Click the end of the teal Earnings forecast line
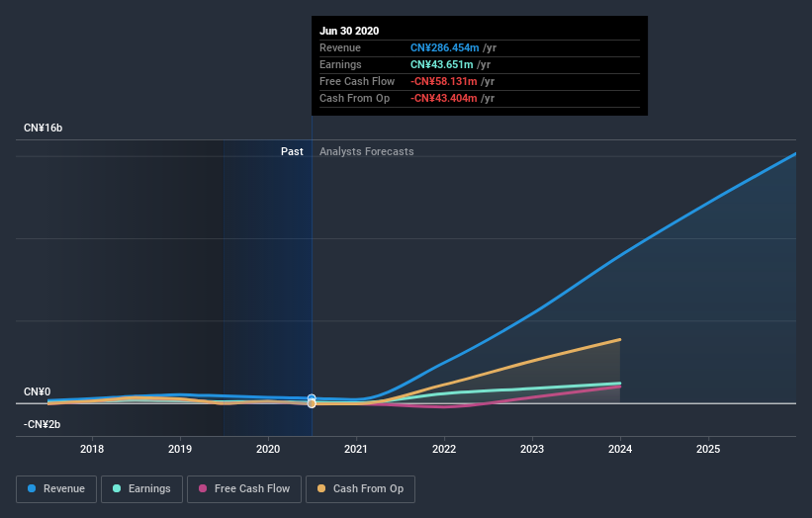812x518 pixels. [619, 384]
